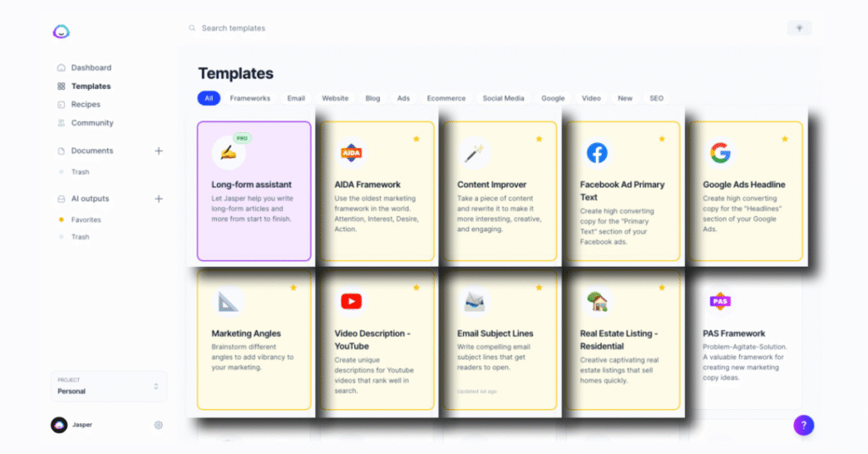Toggle Marketing Angles favorite star

click(293, 287)
